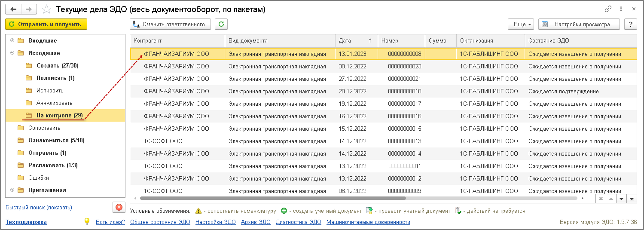Copy link to form via chain icon
Viewport: 644px width, 230px height.
click(608, 9)
